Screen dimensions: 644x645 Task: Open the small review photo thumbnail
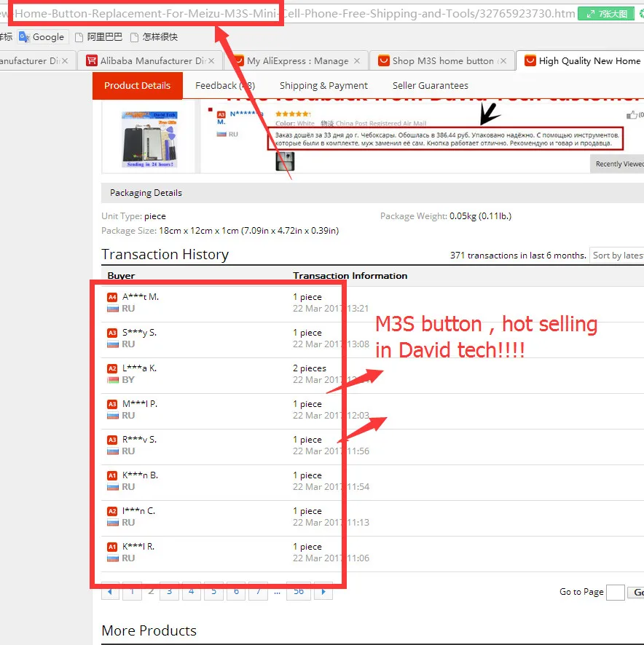coord(285,162)
